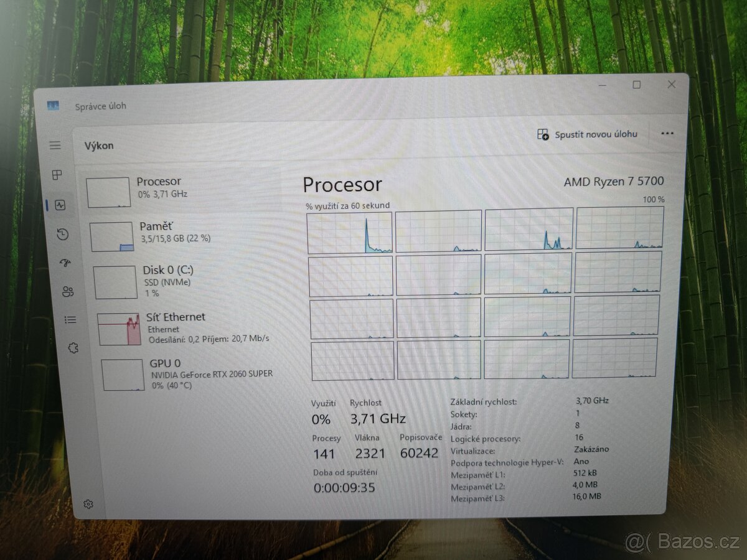Image resolution: width=747 pixels, height=560 pixels.
Task: Click the Spustit novou úlohu button
Action: coord(596,134)
